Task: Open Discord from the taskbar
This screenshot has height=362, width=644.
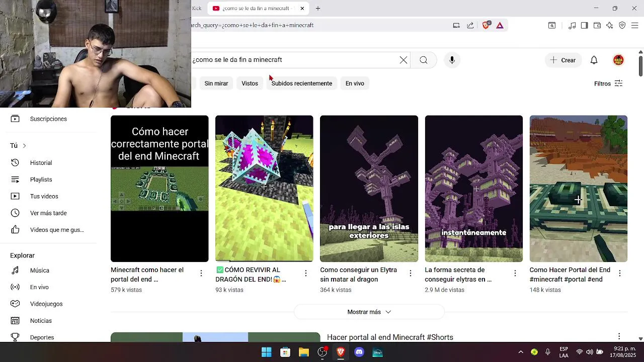Action: click(359, 352)
